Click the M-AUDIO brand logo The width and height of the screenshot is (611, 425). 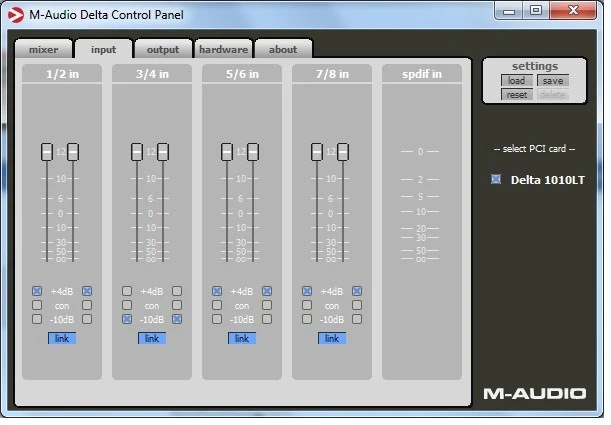click(x=534, y=394)
